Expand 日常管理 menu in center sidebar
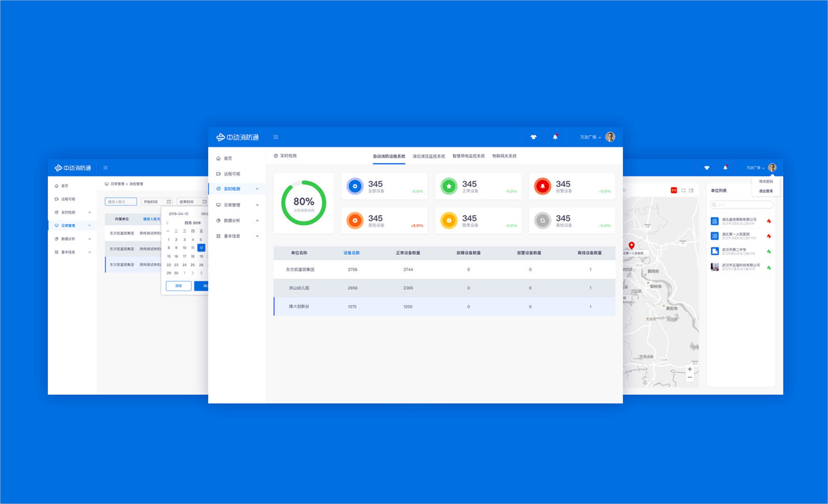The image size is (828, 504). coord(257,205)
